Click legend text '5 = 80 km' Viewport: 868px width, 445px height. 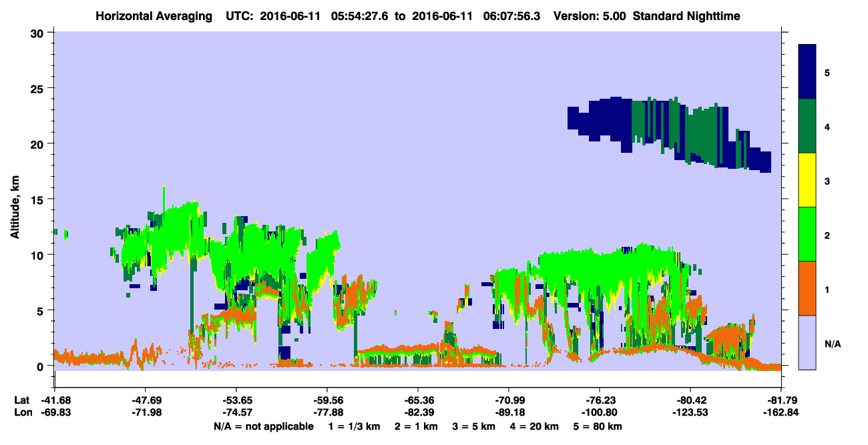point(598,426)
